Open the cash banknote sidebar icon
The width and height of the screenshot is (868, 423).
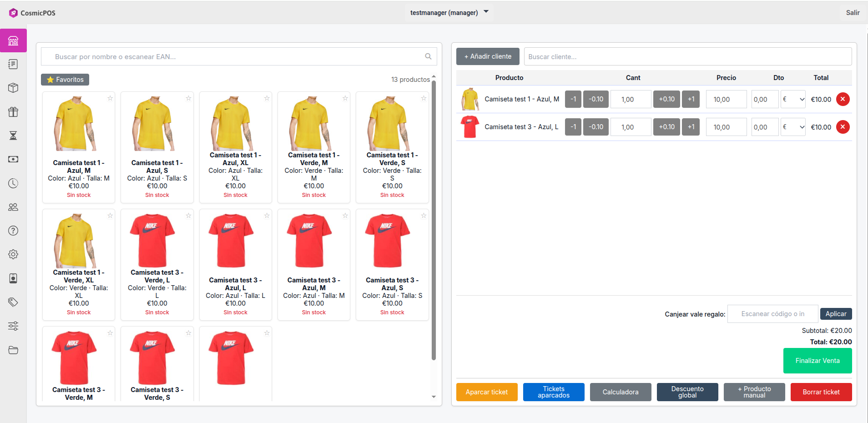click(13, 159)
